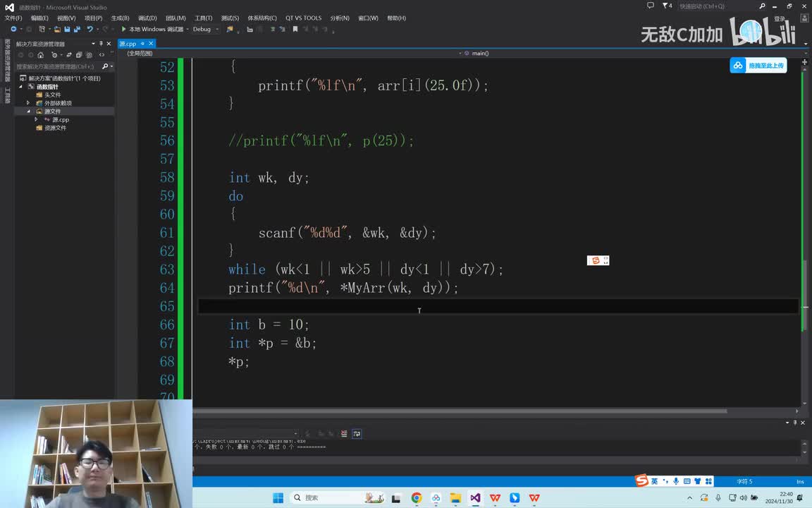Toggle word wrap in the Output panel

[x=357, y=434]
